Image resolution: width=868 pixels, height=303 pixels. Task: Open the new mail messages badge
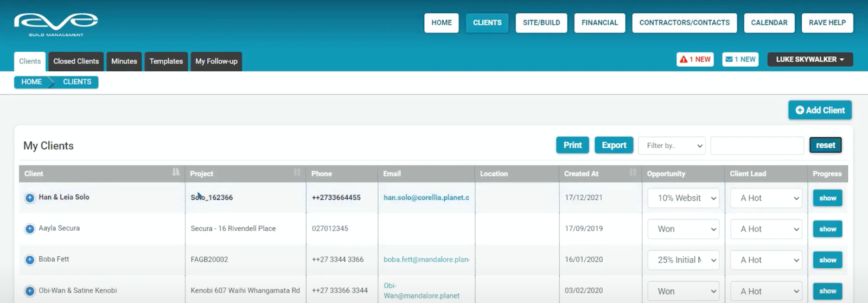coord(740,59)
